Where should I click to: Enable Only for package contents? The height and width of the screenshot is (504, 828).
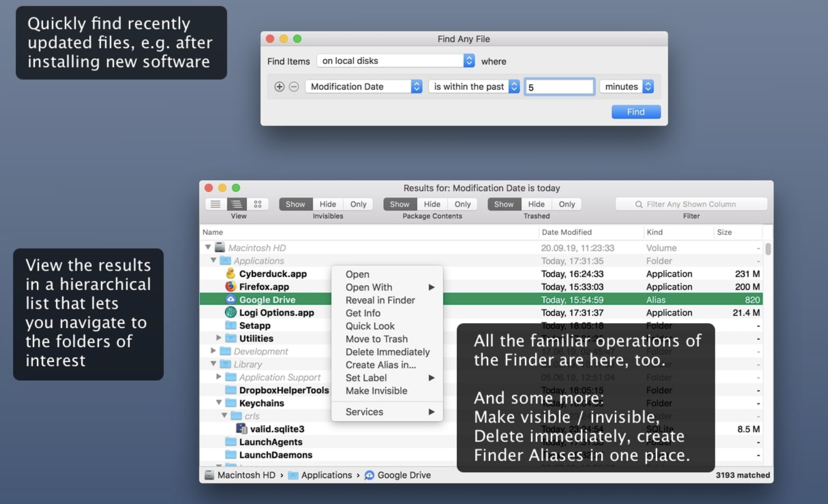[x=463, y=204]
